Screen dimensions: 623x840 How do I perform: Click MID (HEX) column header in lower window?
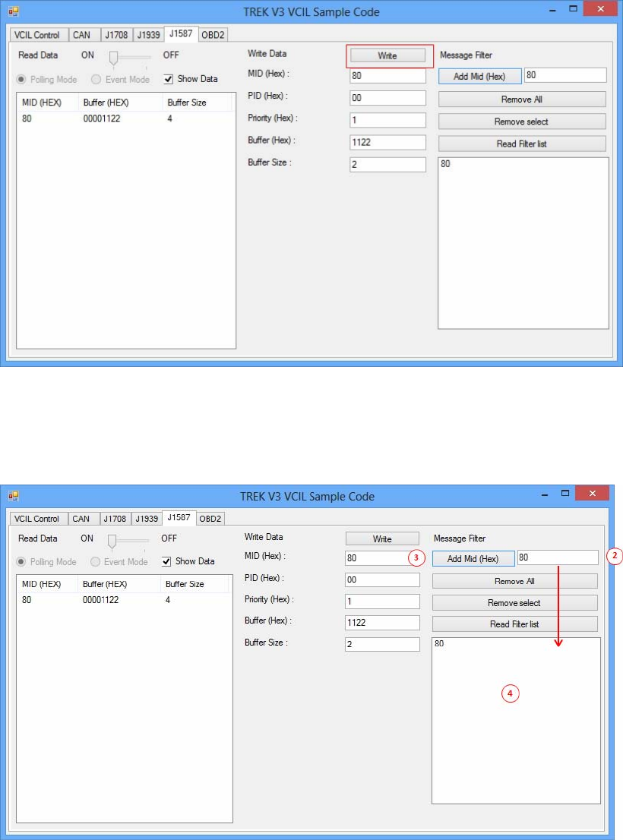pyautogui.click(x=48, y=584)
